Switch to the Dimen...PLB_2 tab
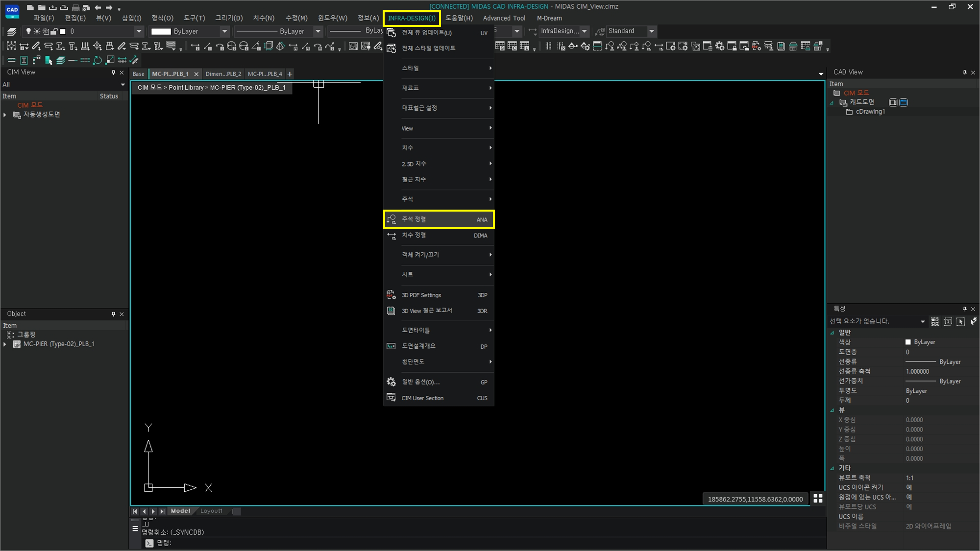This screenshot has width=980, height=551. coord(223,74)
